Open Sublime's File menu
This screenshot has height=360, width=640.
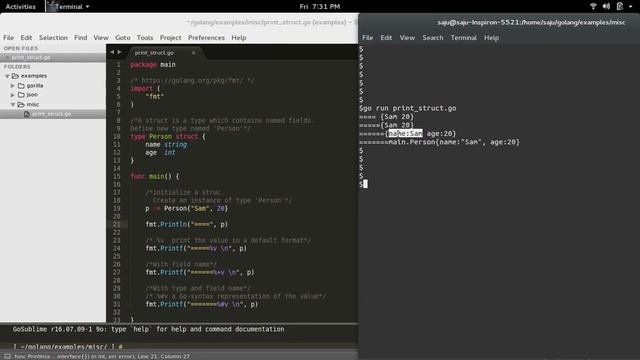[9, 38]
